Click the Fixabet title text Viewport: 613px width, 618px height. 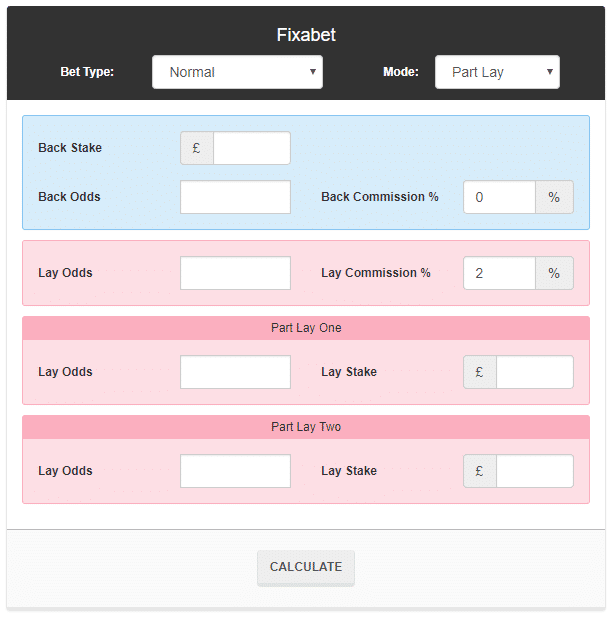[306, 35]
